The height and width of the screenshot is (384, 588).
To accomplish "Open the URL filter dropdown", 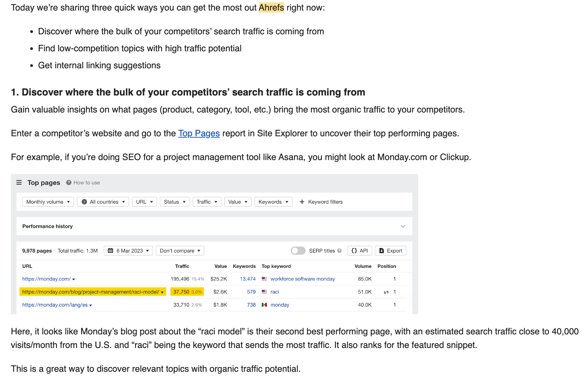I will point(145,202).
